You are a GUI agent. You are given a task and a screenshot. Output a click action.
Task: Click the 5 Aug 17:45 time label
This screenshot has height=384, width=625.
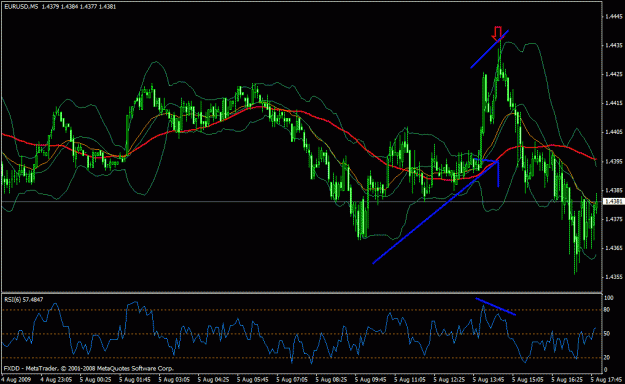607,379
